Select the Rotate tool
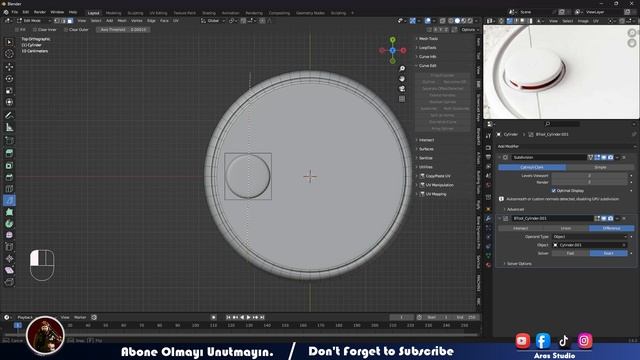This screenshot has height=360, width=640. point(9,78)
